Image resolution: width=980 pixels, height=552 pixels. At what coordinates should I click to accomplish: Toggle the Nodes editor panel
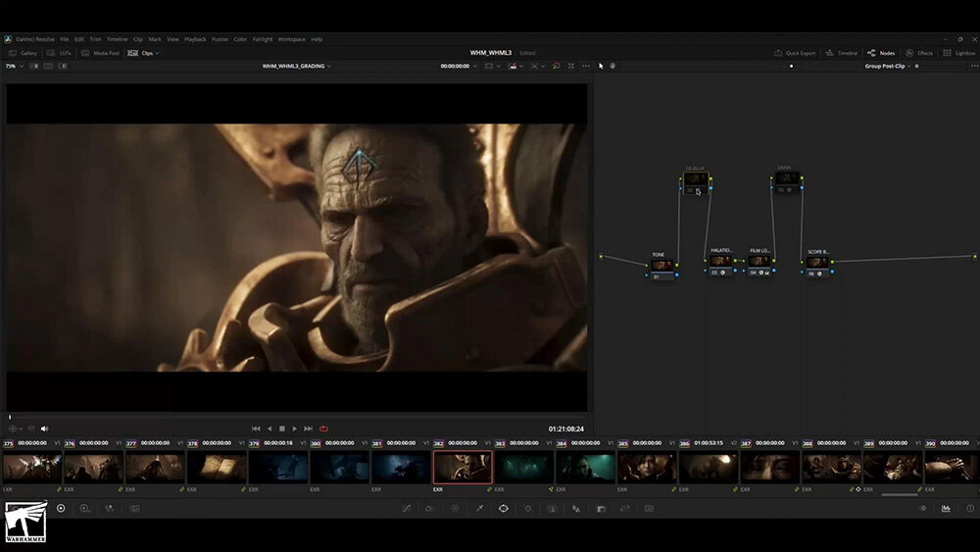click(881, 53)
